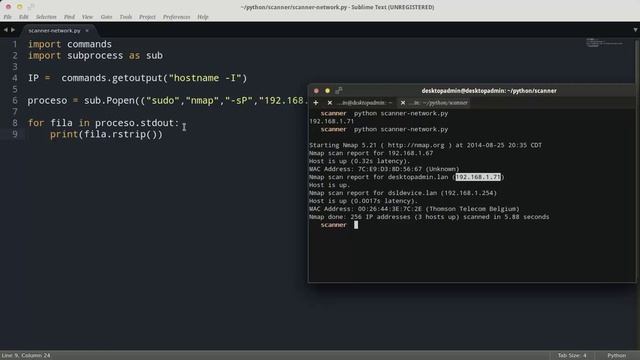Click highlighted 192.168.1.71 in terminal
This screenshot has height=360, width=640.
[478, 177]
